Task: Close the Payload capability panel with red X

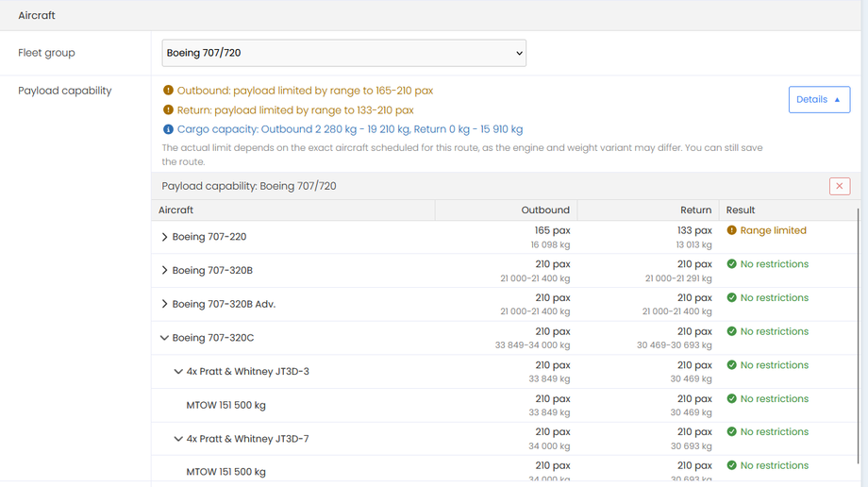Action: tap(840, 186)
